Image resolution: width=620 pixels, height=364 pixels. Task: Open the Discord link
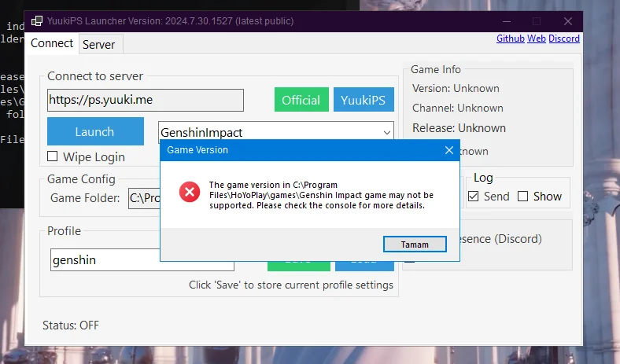click(x=564, y=39)
